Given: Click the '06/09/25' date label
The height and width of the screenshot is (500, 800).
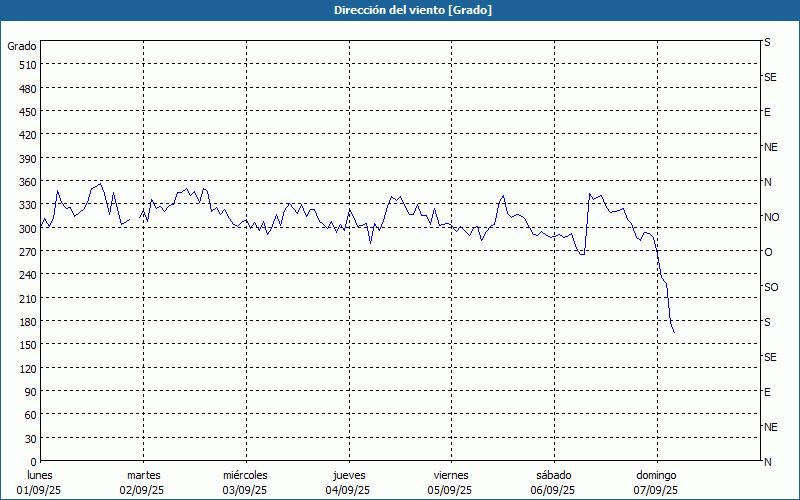Looking at the screenshot, I should click(553, 490).
